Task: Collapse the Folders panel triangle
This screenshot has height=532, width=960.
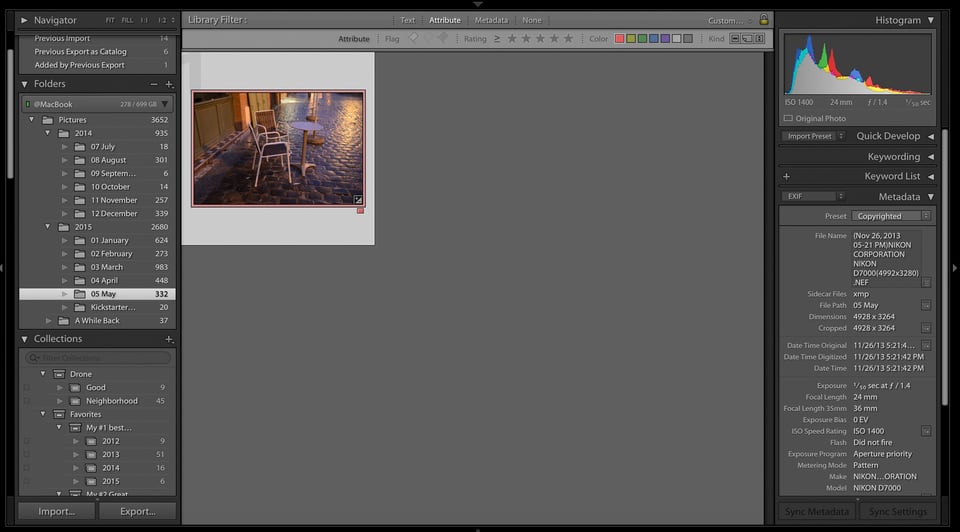Action: 24,84
